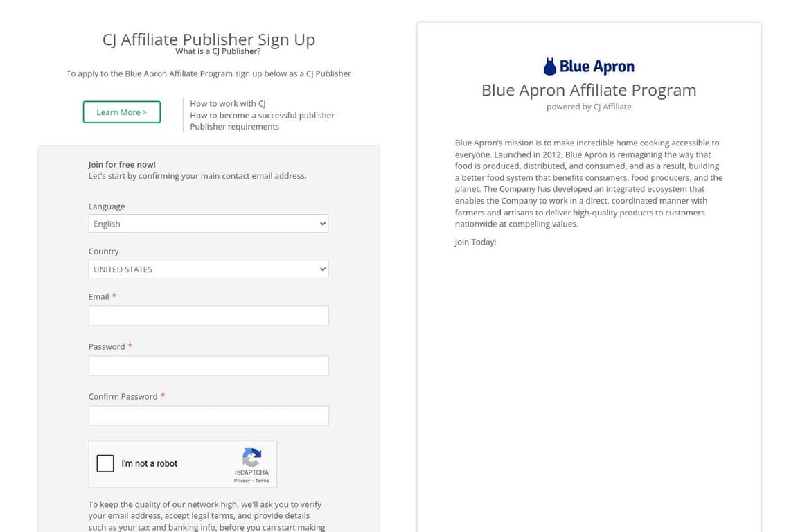Screen dimensions: 798x532
Task: Open How to work with CJ
Action: [228, 103]
